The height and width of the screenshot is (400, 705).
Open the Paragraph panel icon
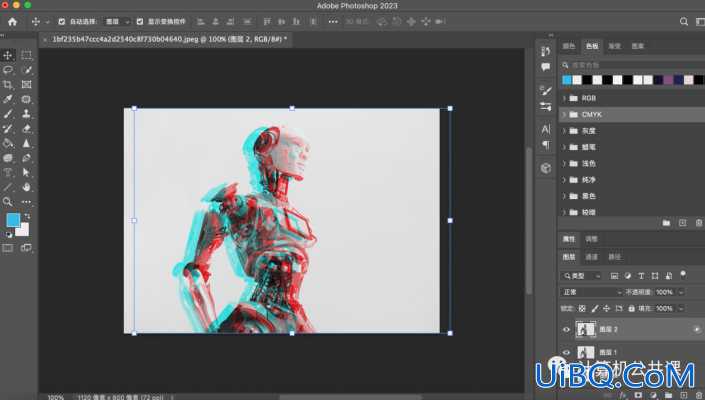click(x=546, y=145)
